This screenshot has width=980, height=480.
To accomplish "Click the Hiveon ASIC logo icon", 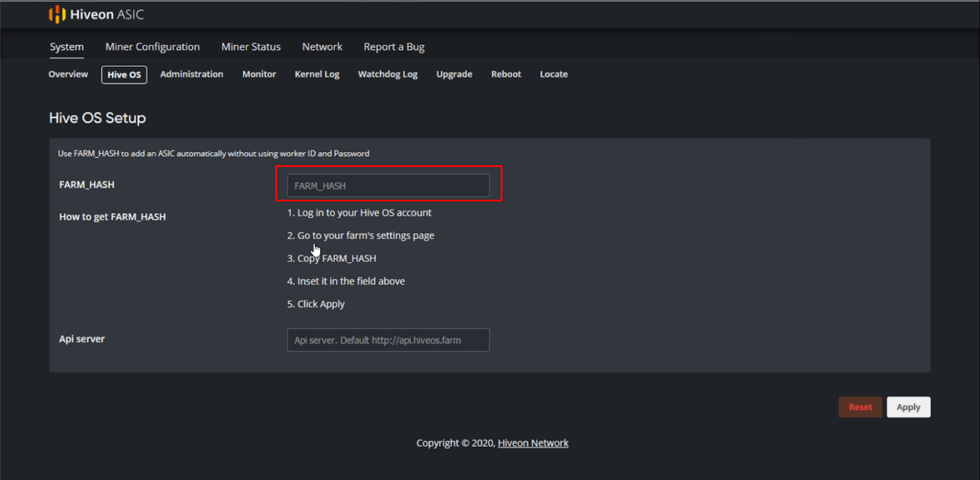I will [x=57, y=14].
